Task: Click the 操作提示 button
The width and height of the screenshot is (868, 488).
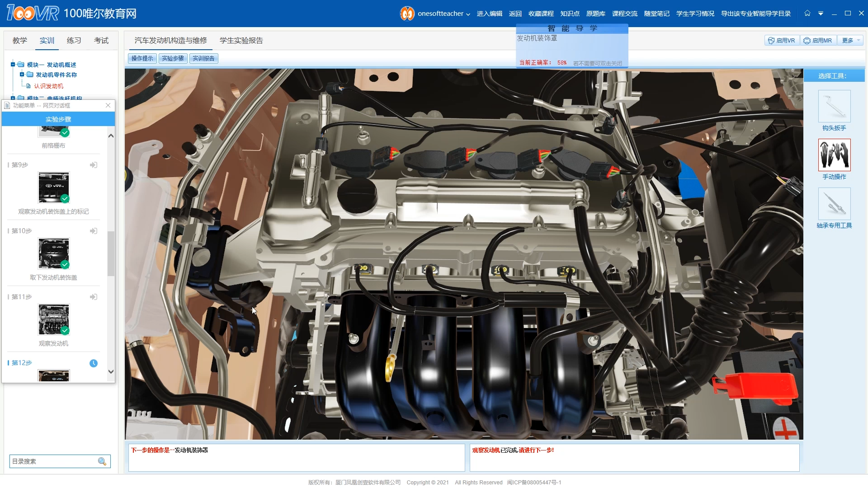Action: (x=142, y=58)
